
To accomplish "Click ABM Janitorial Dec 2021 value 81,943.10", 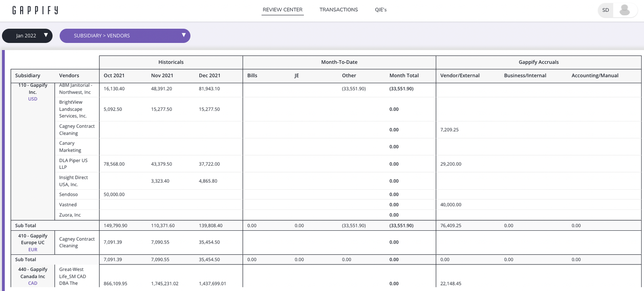I will pyautogui.click(x=209, y=89).
